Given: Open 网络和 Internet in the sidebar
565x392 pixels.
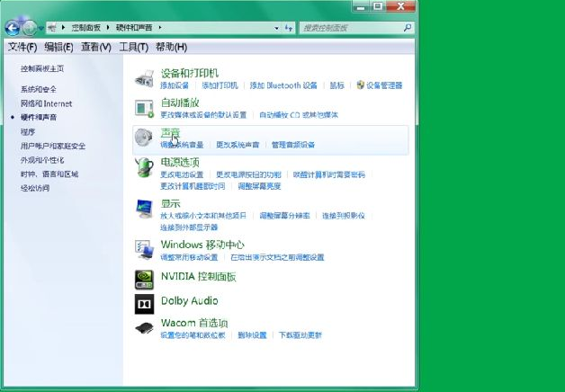Looking at the screenshot, I should [x=46, y=103].
